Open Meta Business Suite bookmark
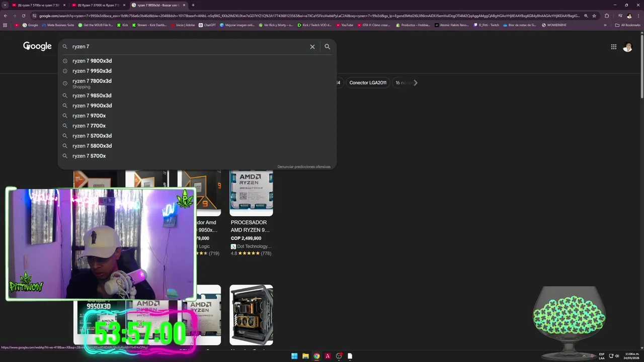Image resolution: width=644 pixels, height=362 pixels. (58, 25)
